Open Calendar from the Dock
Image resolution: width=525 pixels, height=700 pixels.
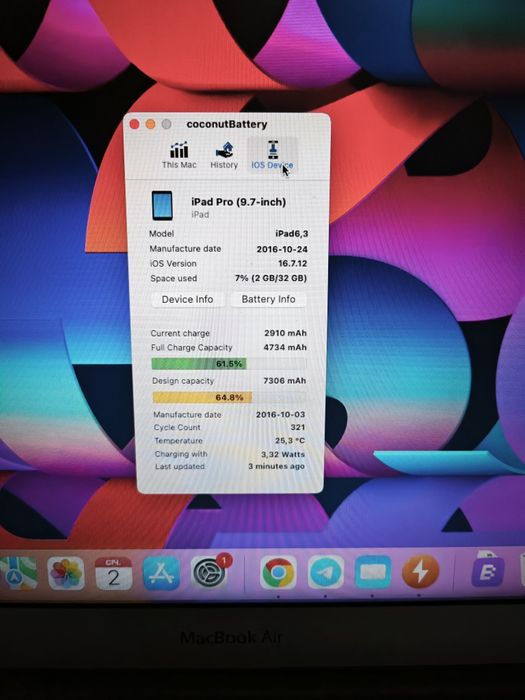pos(113,573)
